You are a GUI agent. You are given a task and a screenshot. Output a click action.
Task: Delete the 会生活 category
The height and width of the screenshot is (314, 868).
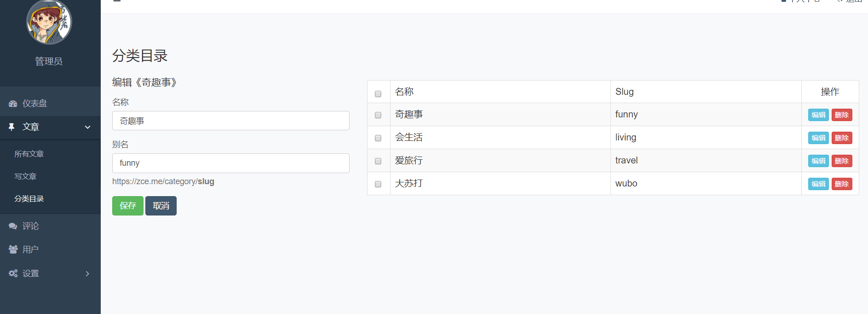pyautogui.click(x=841, y=138)
